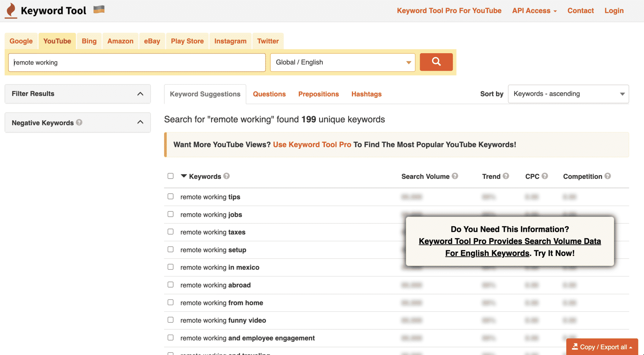Switch to the Play Store tab
This screenshot has width=644, height=355.
[x=187, y=41]
